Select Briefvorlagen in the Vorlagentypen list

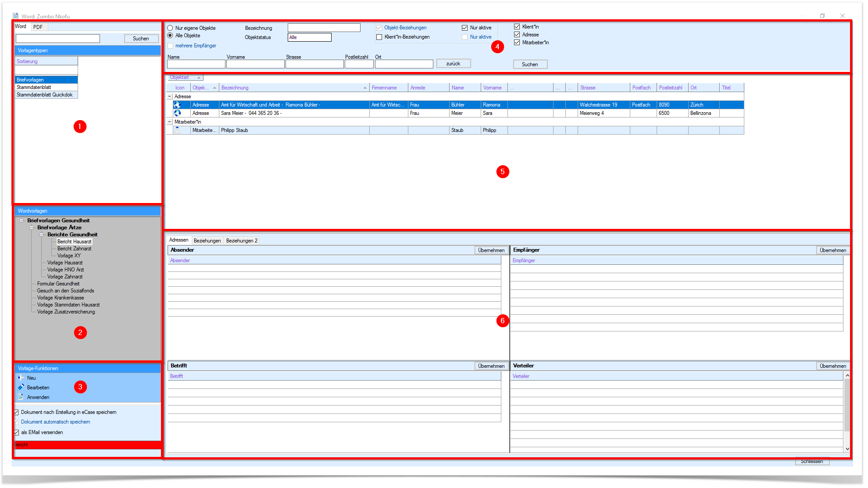[46, 80]
